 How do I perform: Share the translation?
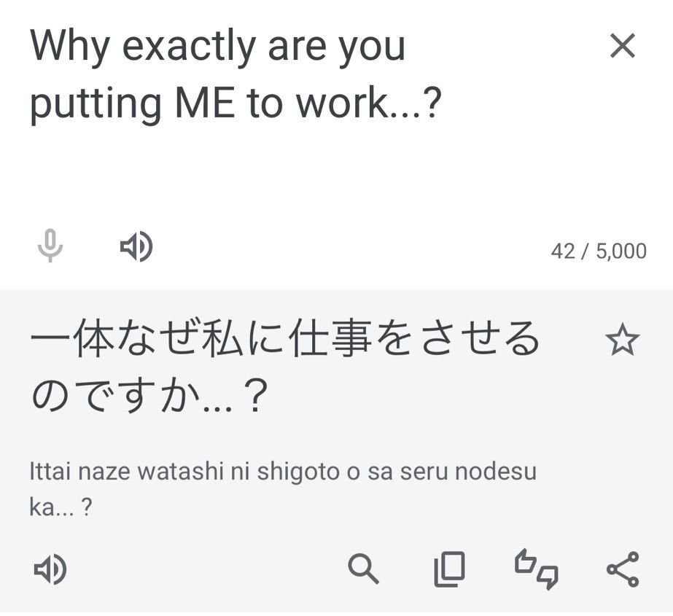tap(622, 569)
